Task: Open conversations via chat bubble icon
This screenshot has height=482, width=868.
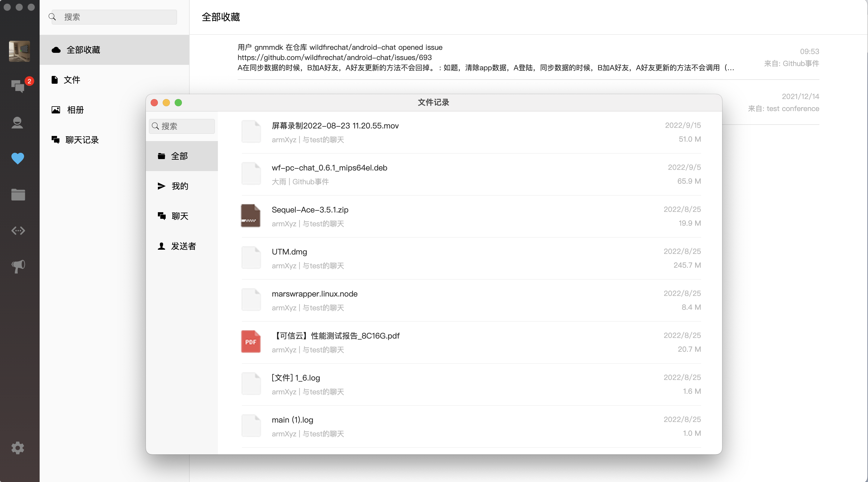Action: [17, 86]
